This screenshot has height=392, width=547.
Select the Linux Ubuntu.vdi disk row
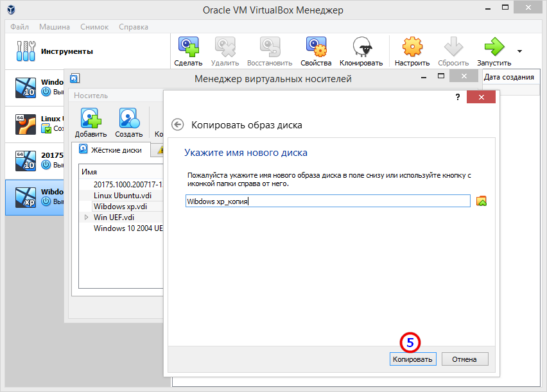(123, 196)
